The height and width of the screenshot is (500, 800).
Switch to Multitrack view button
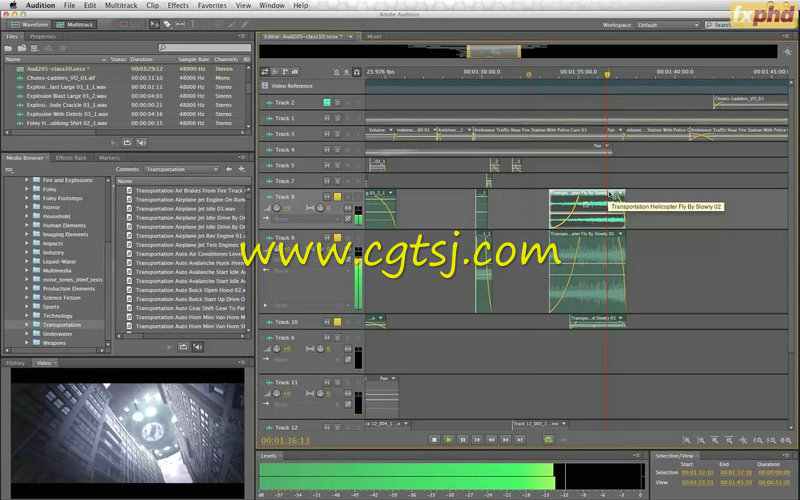coord(75,24)
